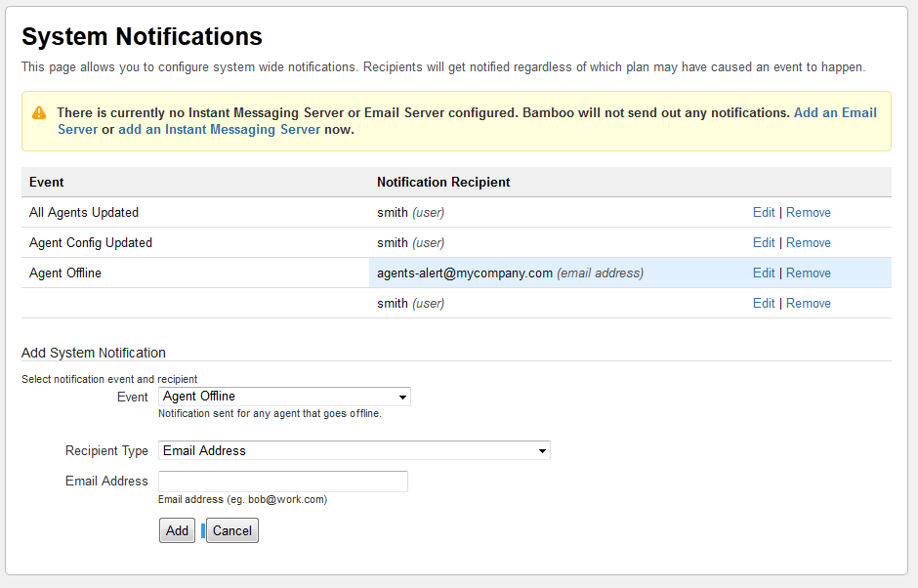Edit the agents-alert@mycompany.com recipient
Screen dimensions: 918x588
coord(764,273)
